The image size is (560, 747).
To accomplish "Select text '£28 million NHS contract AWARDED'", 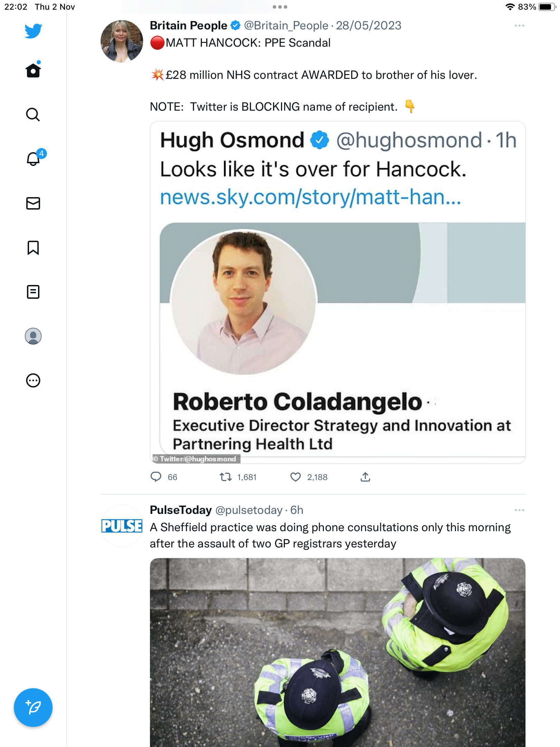I will click(262, 75).
